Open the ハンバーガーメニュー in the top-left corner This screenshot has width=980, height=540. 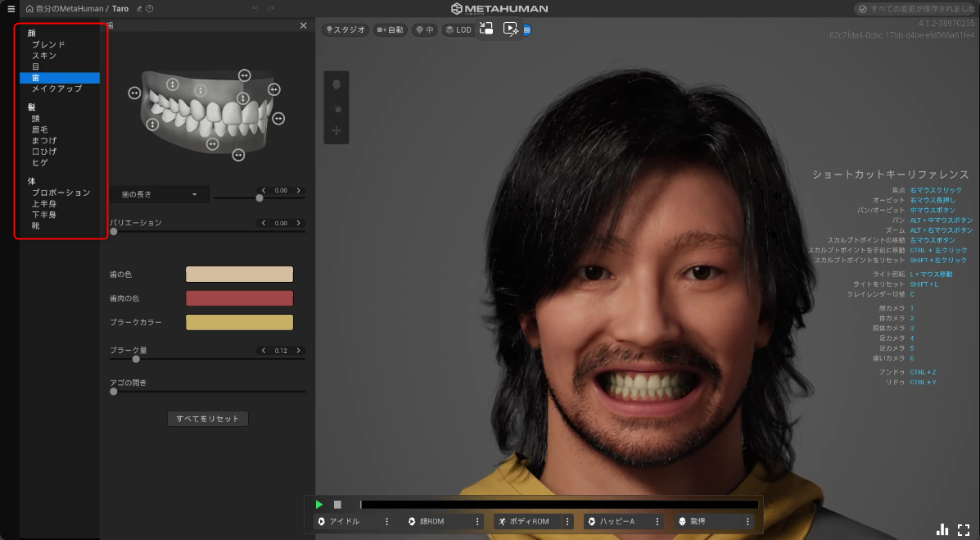click(11, 9)
